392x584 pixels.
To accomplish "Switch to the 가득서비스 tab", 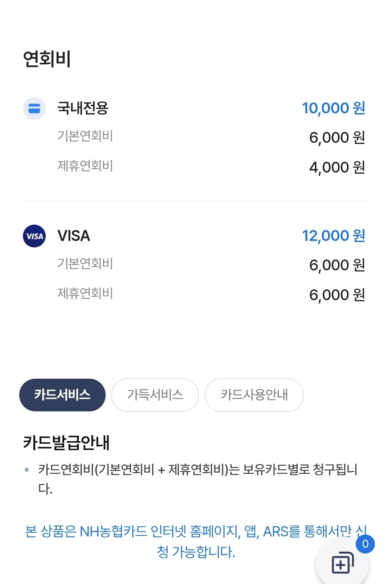I will (155, 395).
